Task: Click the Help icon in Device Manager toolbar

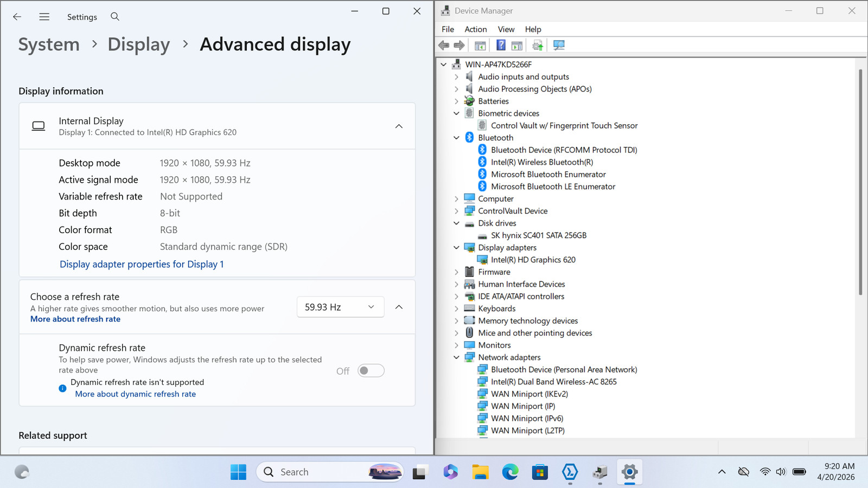Action: (x=501, y=46)
